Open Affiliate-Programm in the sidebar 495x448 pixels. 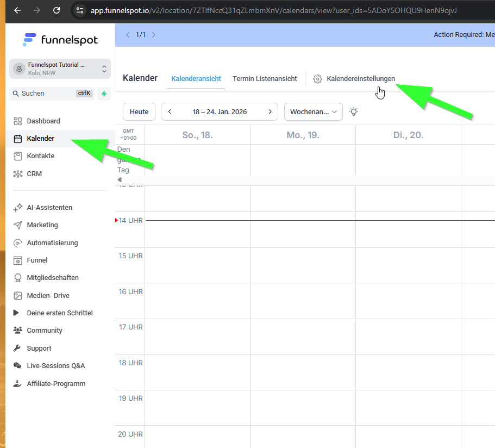pos(56,384)
